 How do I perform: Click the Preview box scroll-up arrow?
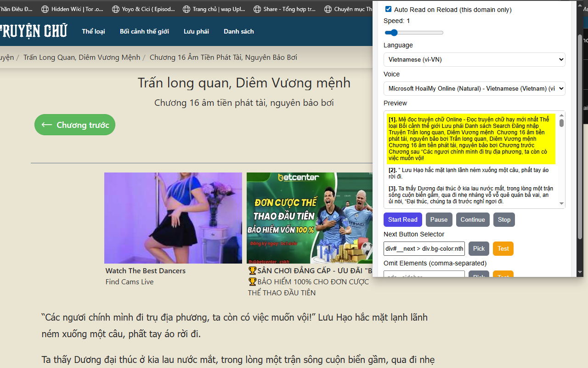click(561, 115)
